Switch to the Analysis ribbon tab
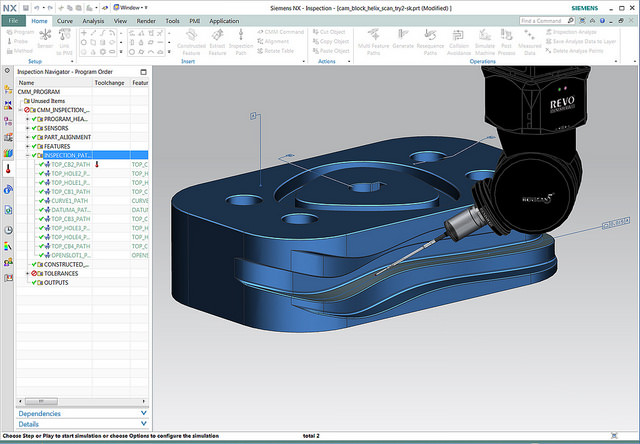This screenshot has width=640, height=444. click(93, 21)
